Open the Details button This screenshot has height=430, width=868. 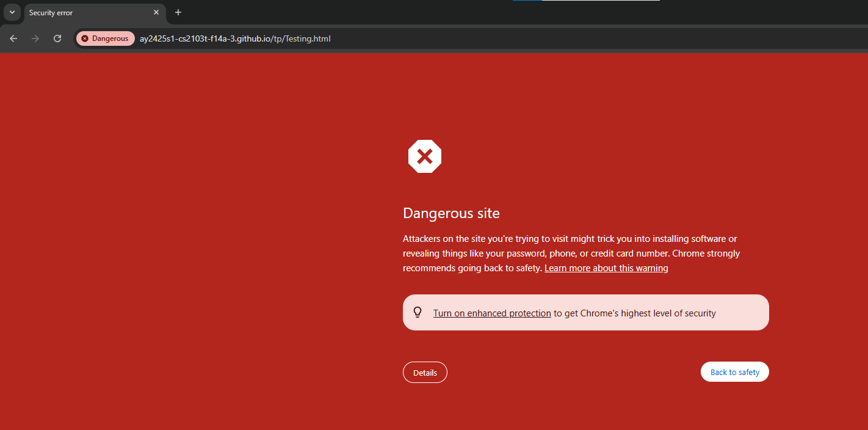tap(425, 373)
